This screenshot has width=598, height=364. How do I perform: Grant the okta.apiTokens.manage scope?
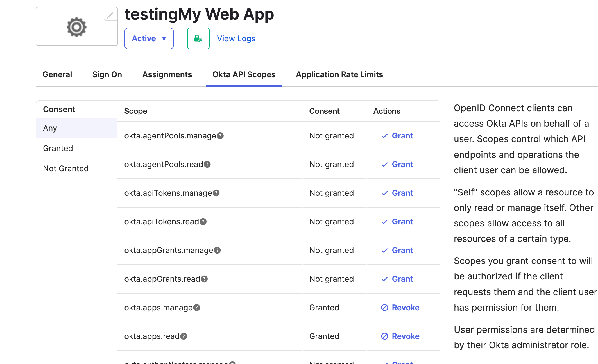click(397, 193)
